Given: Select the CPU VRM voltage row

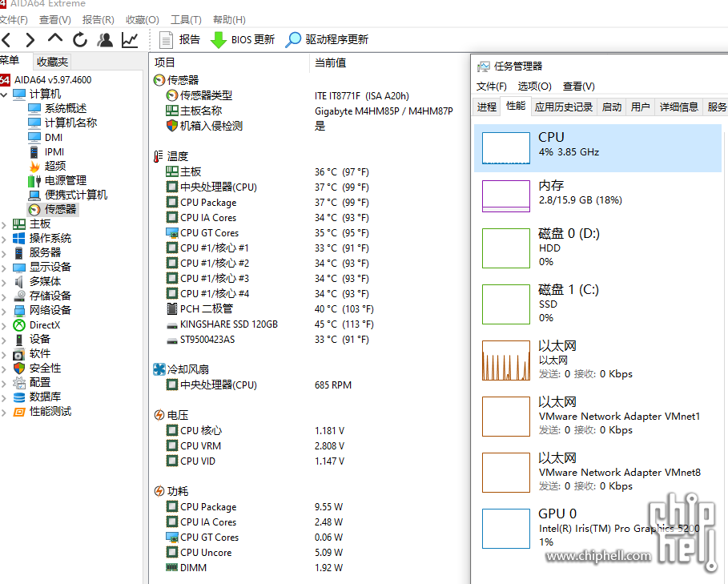Looking at the screenshot, I should click(310, 445).
